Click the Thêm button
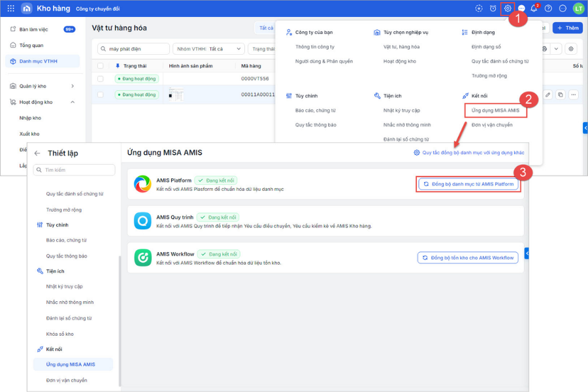The image size is (588, 392). pos(567,27)
